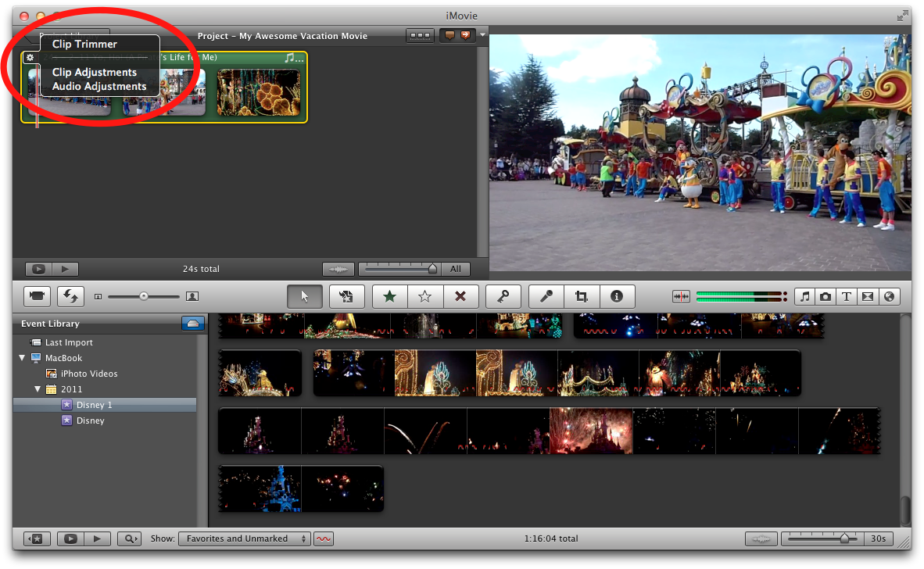This screenshot has height=569, width=924.
Task: Reject selection using the red X button
Action: click(x=460, y=296)
